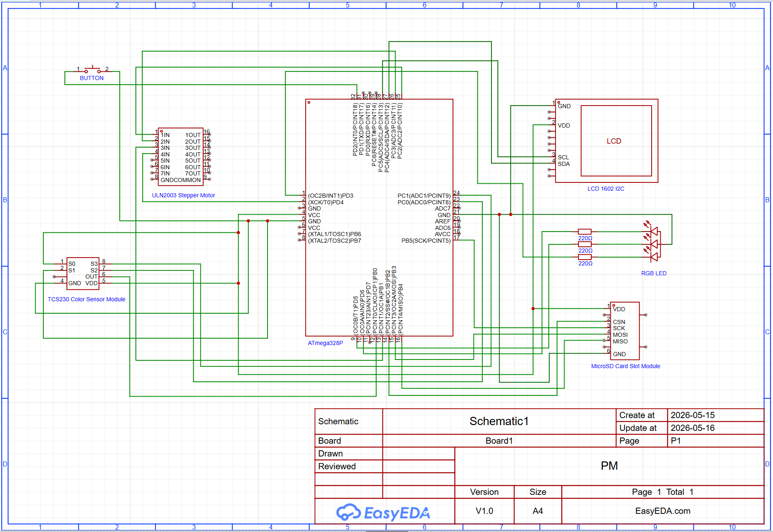
Task: Click the 'Create at' label
Action: [637, 415]
